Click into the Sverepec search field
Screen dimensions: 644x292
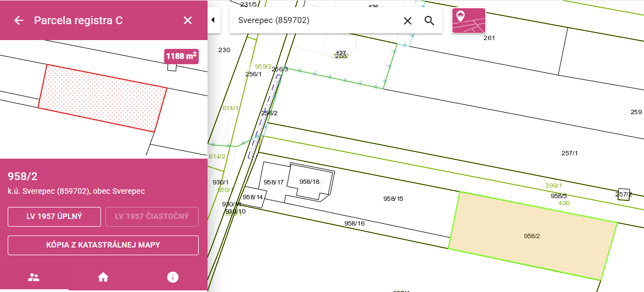[314, 20]
